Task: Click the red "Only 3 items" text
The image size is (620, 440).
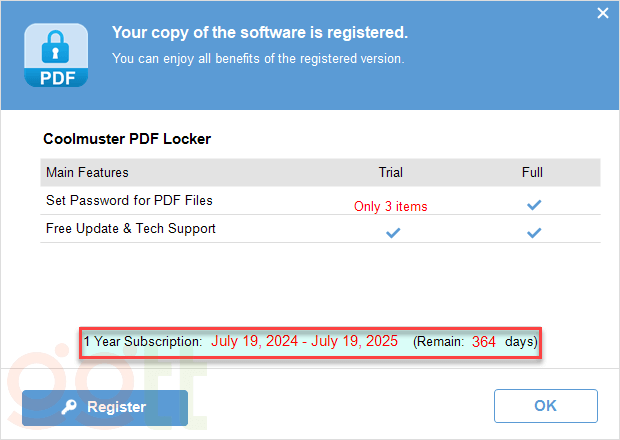Action: click(x=390, y=207)
